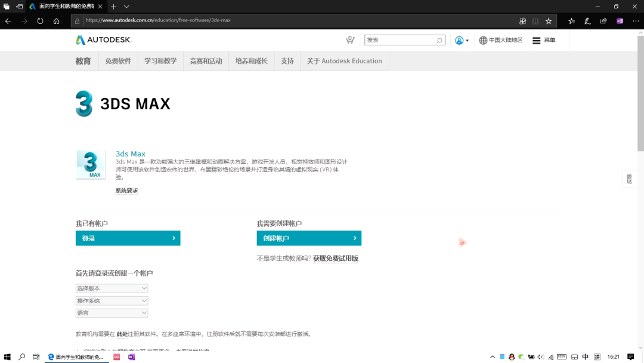Click the site lock security icon

coord(77,21)
